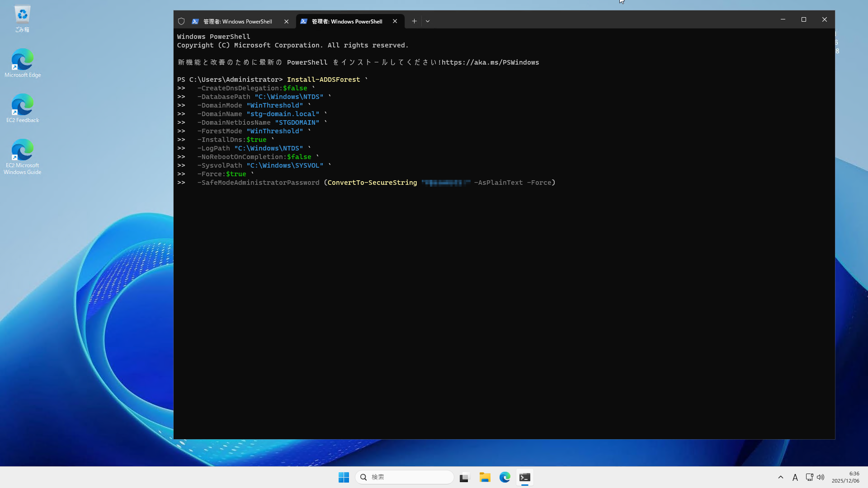Click the taskbar search box
The height and width of the screenshot is (488, 868).
pos(405,477)
